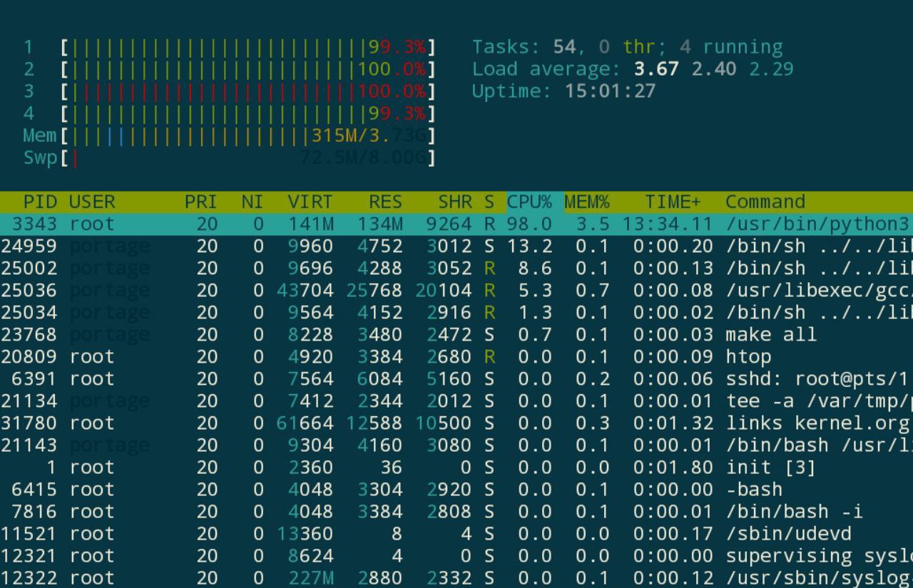The height and width of the screenshot is (588, 913).
Task: Click the 0:01.80 TIME+ value
Action: tap(673, 467)
